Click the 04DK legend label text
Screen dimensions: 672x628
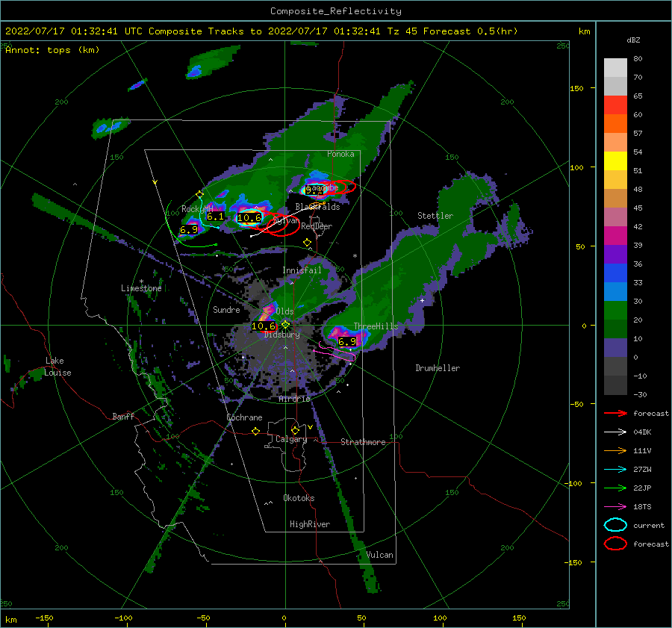point(642,432)
